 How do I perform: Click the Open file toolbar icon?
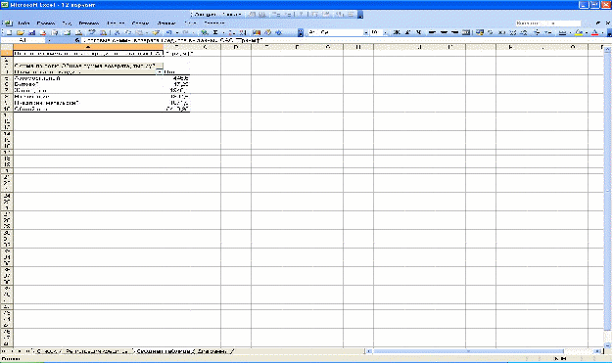tap(21, 33)
